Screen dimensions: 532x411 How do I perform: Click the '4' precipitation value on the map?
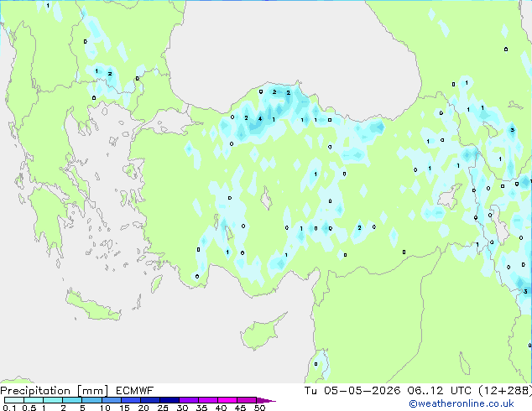(260, 119)
